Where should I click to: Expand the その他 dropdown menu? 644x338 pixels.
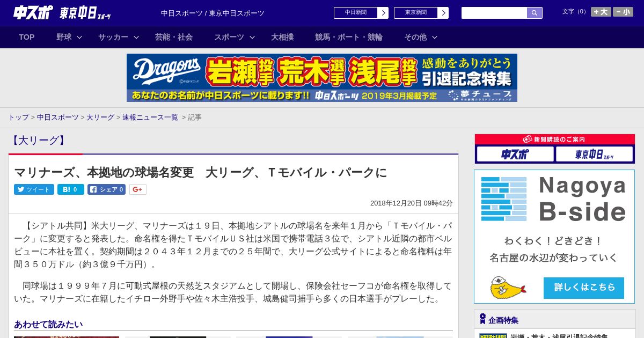pyautogui.click(x=421, y=37)
